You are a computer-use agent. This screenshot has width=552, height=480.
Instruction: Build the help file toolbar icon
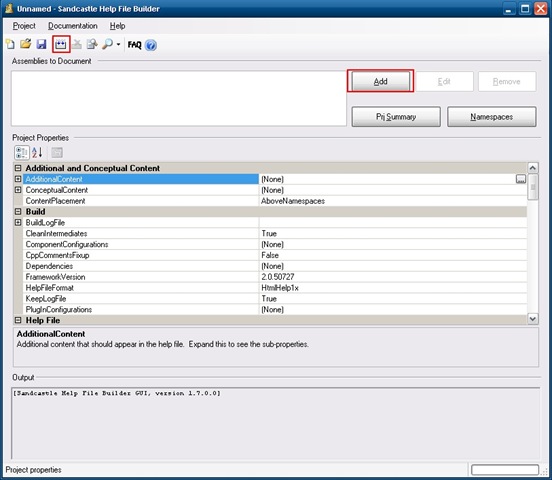coord(61,44)
